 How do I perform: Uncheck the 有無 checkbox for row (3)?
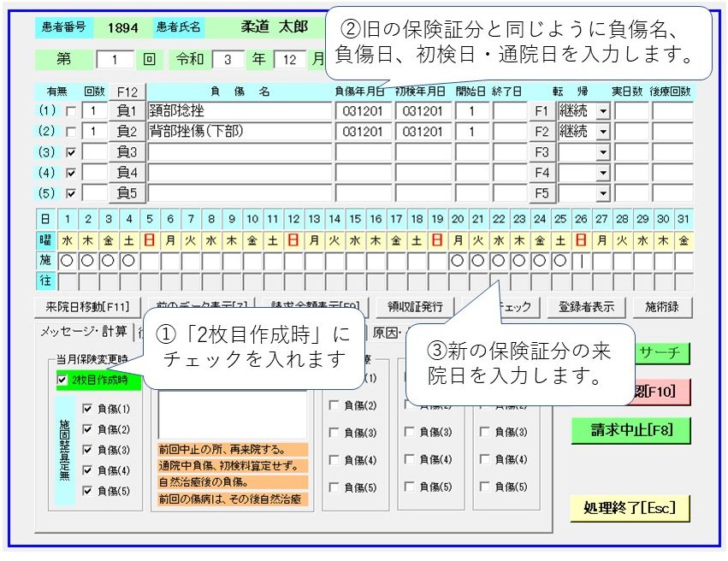click(x=70, y=152)
